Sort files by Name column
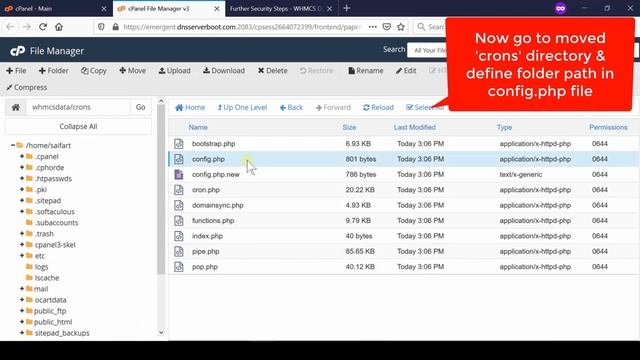Image resolution: width=640 pixels, height=360 pixels. 198,127
